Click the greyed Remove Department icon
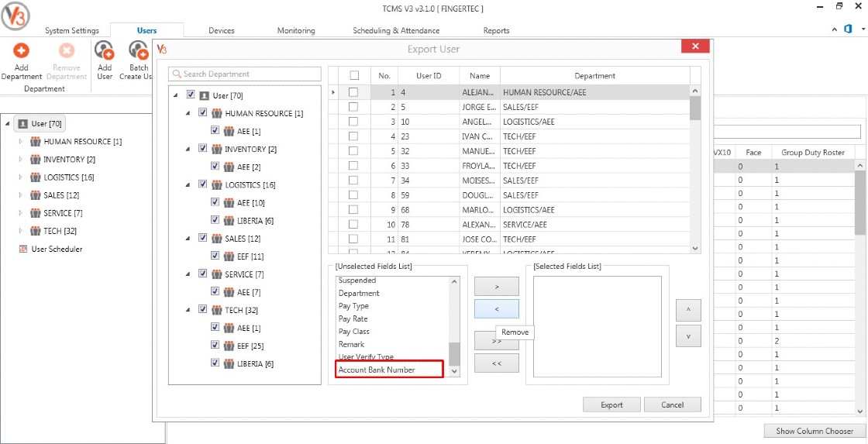Image resolution: width=868 pixels, height=444 pixels. (x=67, y=51)
